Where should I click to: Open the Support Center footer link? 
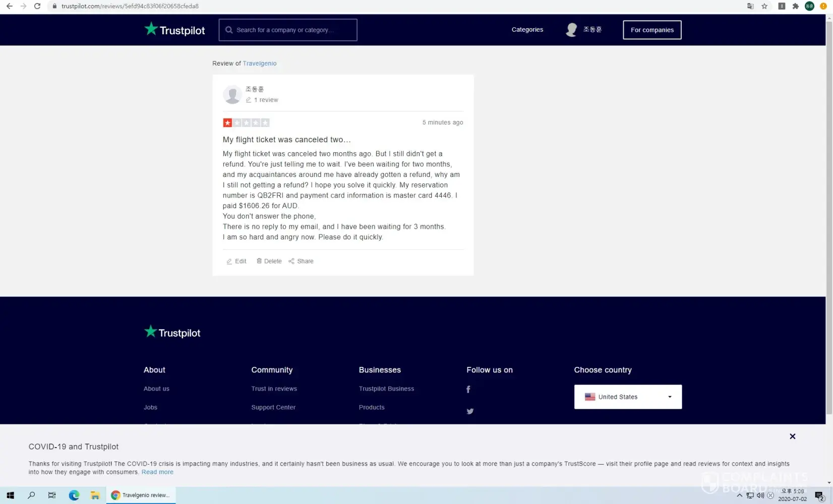[x=273, y=407]
